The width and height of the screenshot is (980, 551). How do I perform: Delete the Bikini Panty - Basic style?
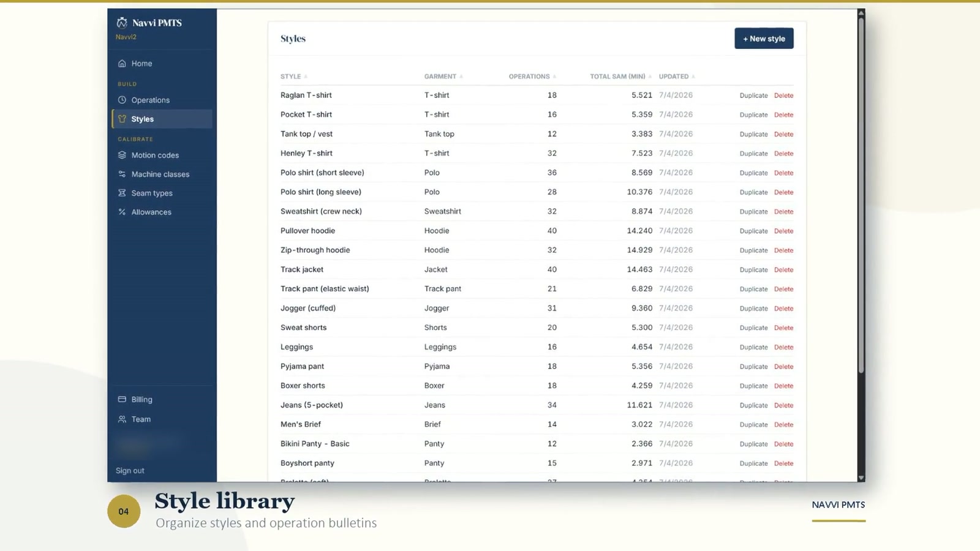pos(783,444)
